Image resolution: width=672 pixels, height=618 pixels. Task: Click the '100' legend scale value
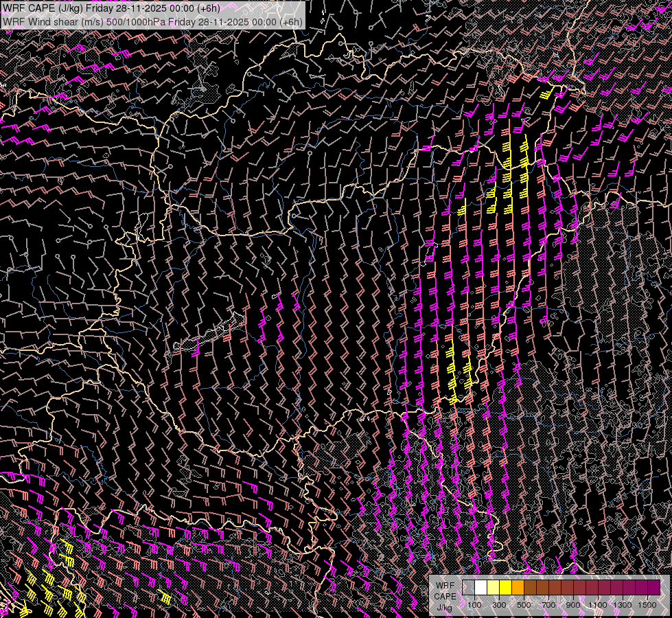[x=474, y=605]
